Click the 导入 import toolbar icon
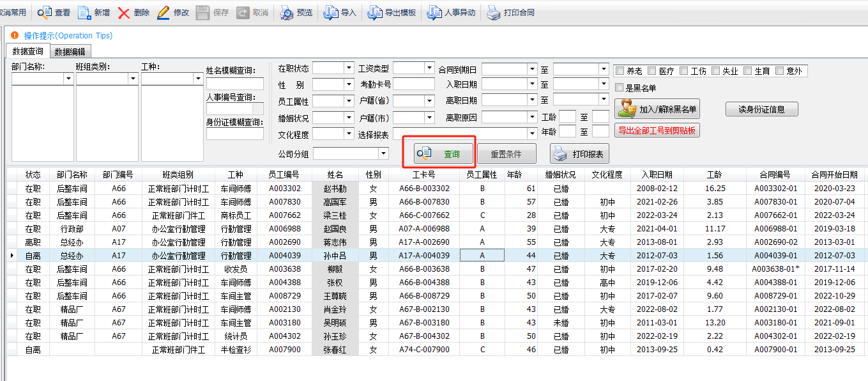Screen dimensions: 868x381 [331, 12]
